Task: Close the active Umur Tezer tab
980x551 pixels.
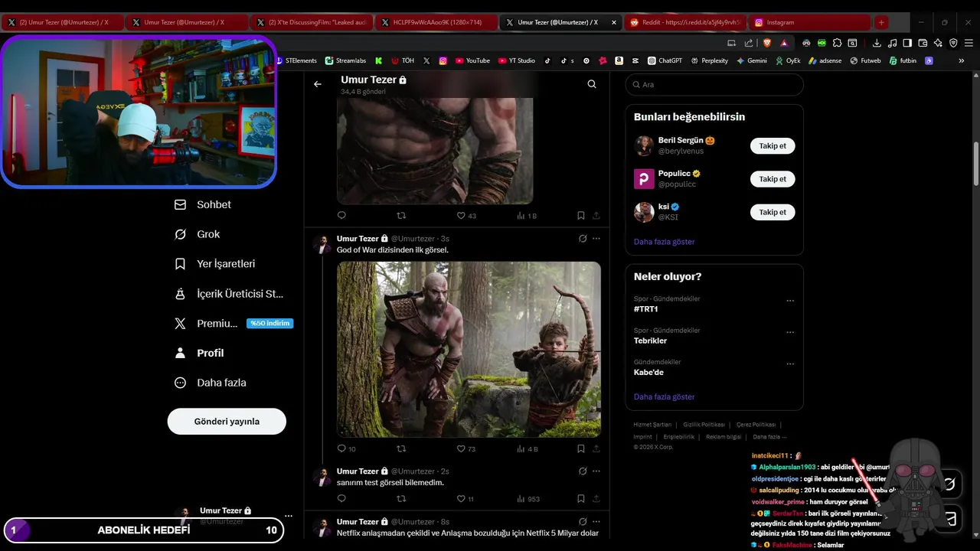Action: click(x=613, y=22)
